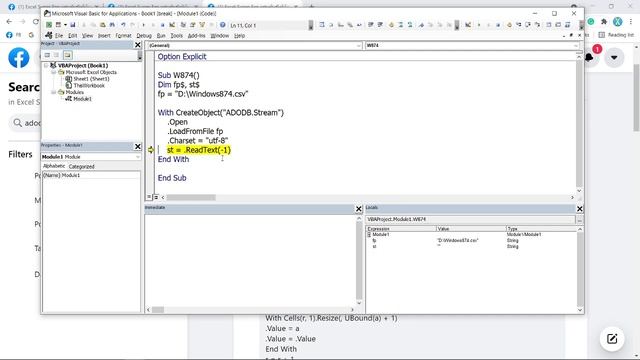
Task: Click View Object icon in Project Explorer
Action: click(57, 55)
